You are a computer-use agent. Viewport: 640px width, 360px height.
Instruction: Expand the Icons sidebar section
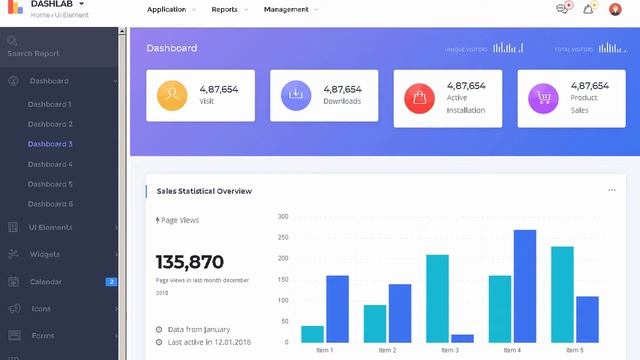[116, 309]
